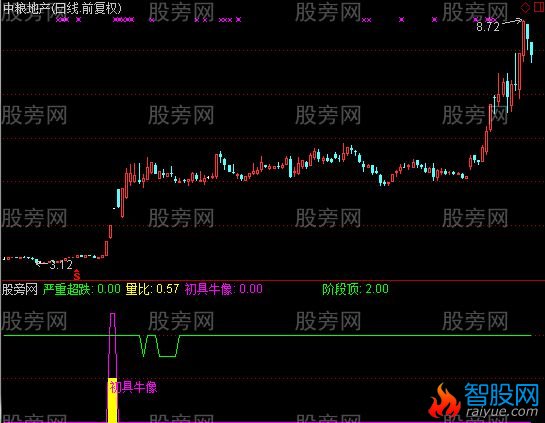
Task: Click the 量比: 0.57 indicator value
Action: click(152, 289)
